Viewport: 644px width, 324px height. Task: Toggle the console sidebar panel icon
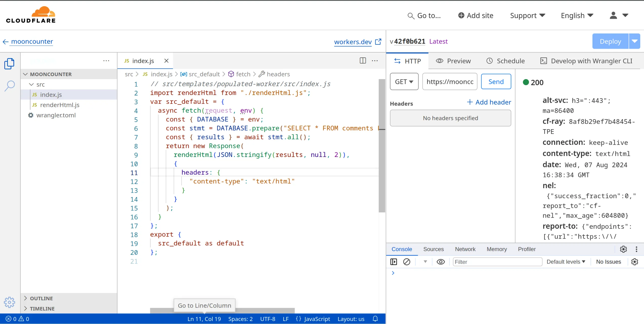click(x=394, y=262)
